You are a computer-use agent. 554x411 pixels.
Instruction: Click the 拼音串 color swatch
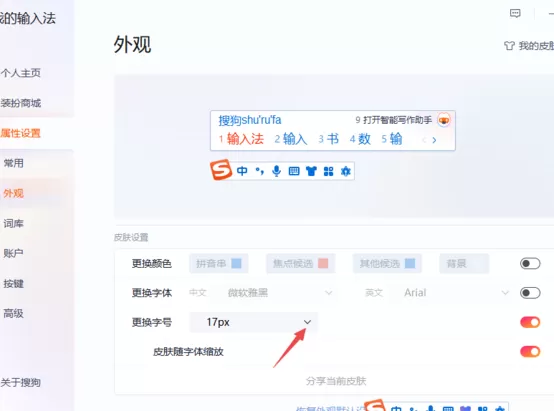pyautogui.click(x=236, y=263)
